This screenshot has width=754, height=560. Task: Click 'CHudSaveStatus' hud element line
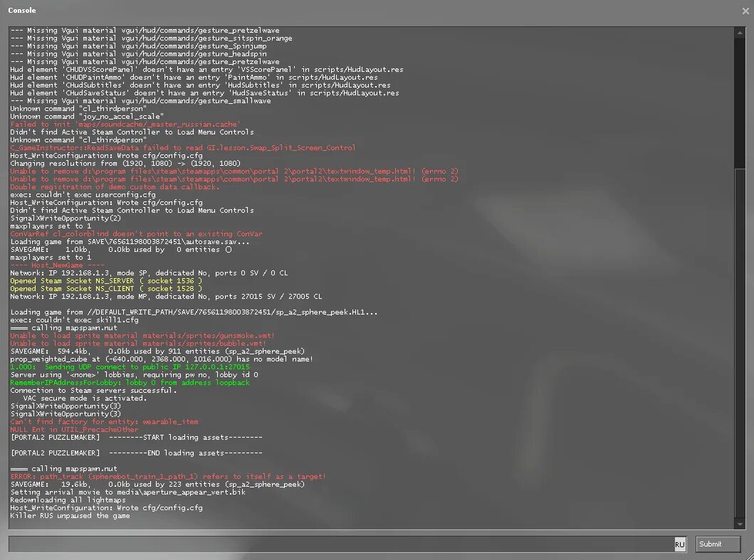point(204,93)
